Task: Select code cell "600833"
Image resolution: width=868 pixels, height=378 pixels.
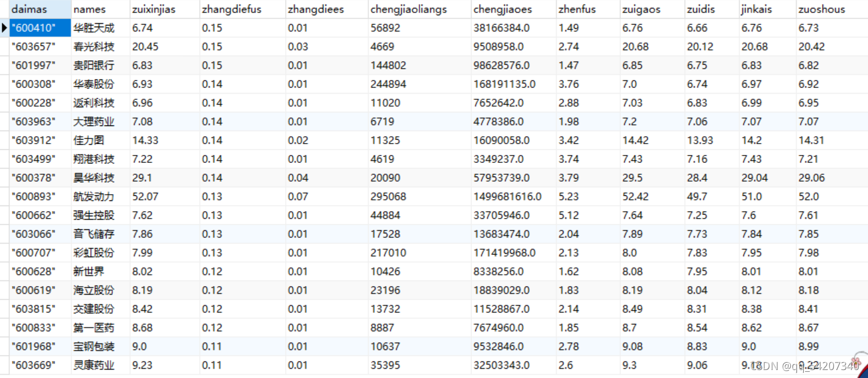Action: pos(40,327)
